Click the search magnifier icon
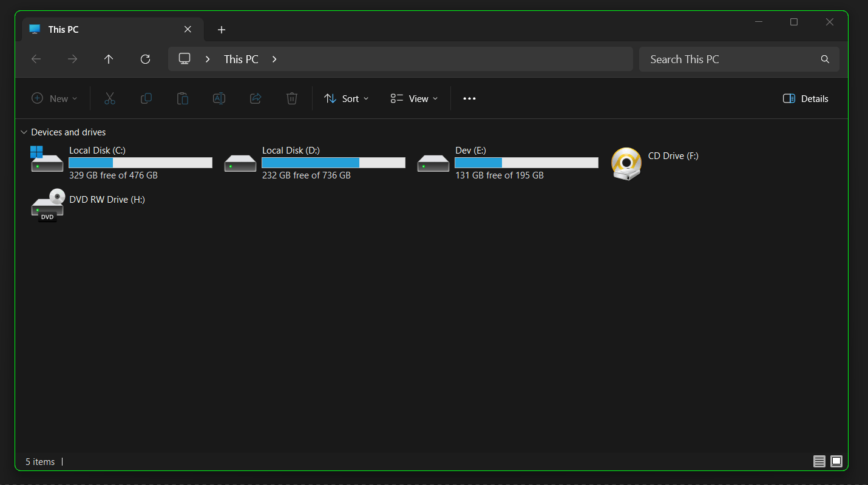 click(x=825, y=59)
